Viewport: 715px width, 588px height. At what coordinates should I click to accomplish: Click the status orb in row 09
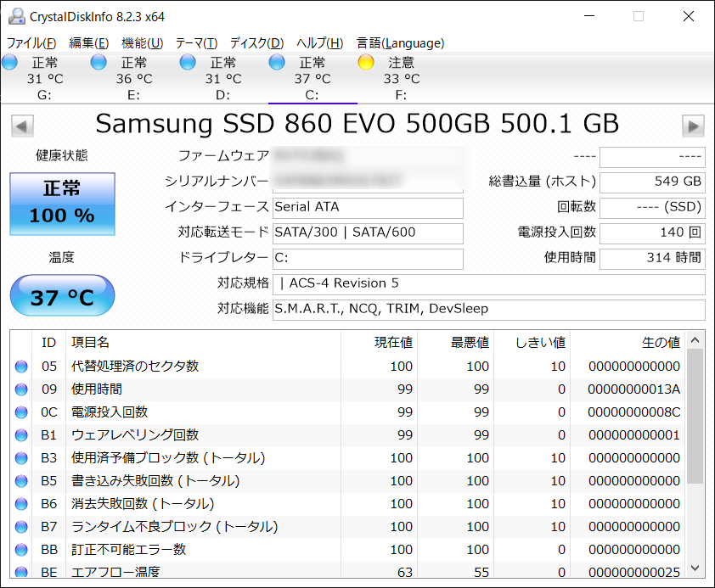(21, 389)
